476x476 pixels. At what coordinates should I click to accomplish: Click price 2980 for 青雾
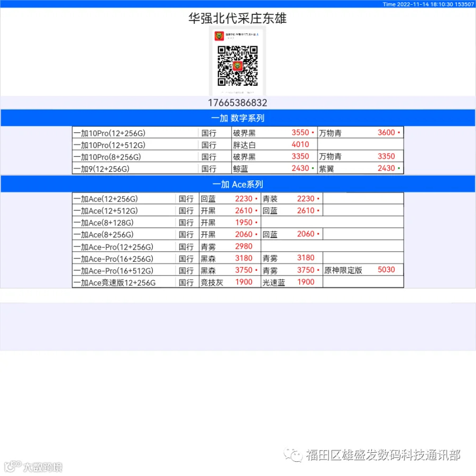click(x=244, y=246)
